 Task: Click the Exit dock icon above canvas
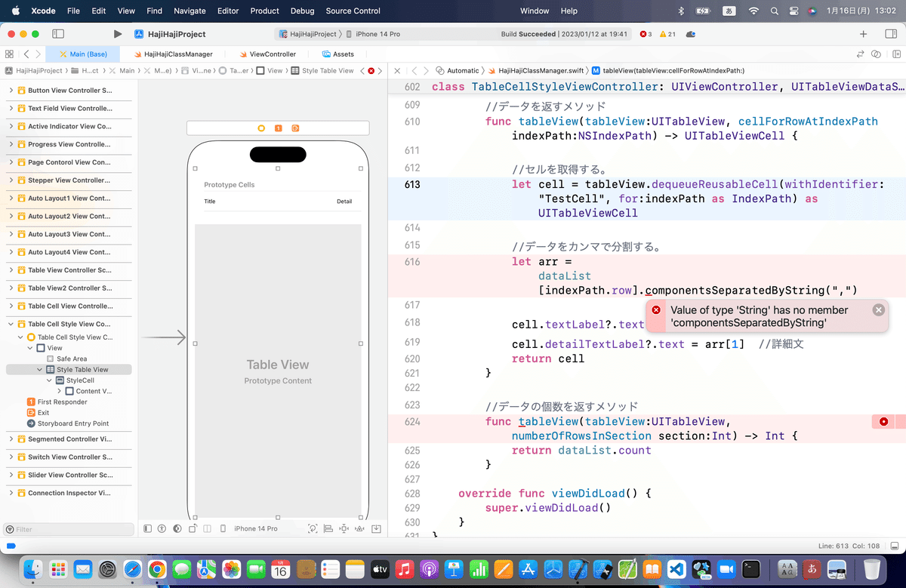click(295, 128)
